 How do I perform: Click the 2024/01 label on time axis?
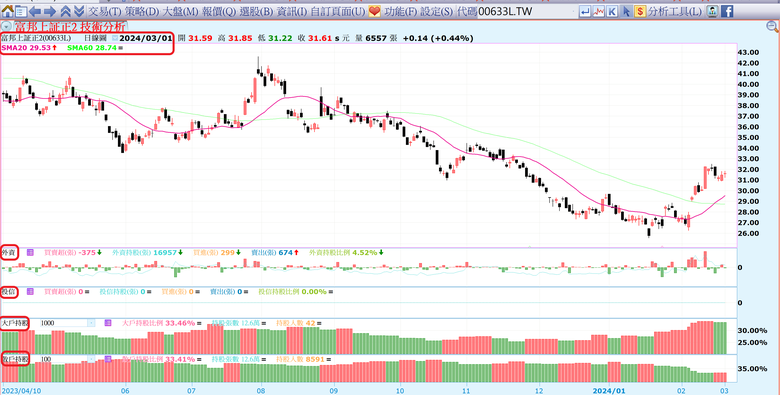click(x=609, y=390)
